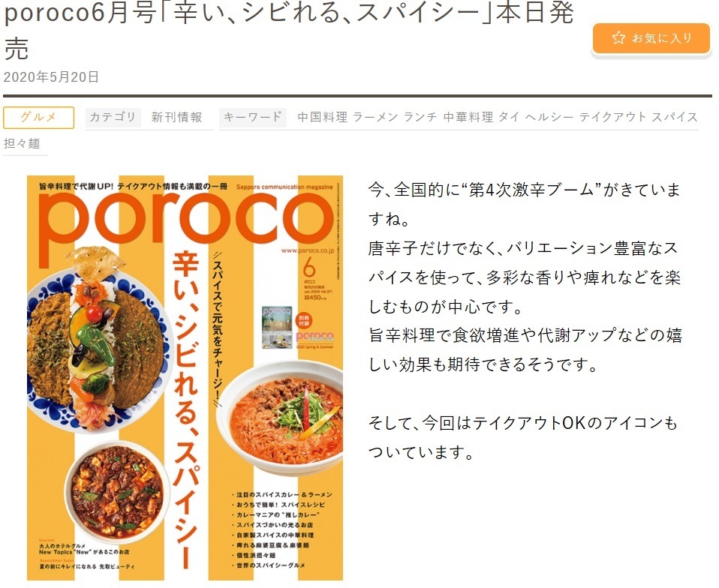Select the 担々麺 keyword link

click(22, 143)
